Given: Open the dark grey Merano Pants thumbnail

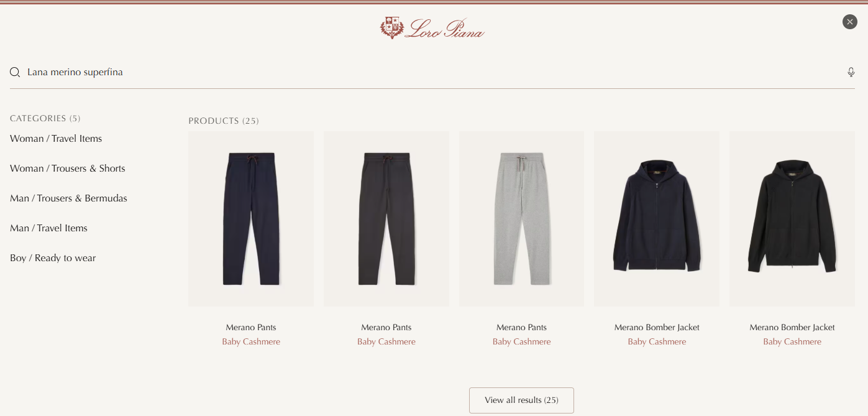Looking at the screenshot, I should tap(386, 219).
